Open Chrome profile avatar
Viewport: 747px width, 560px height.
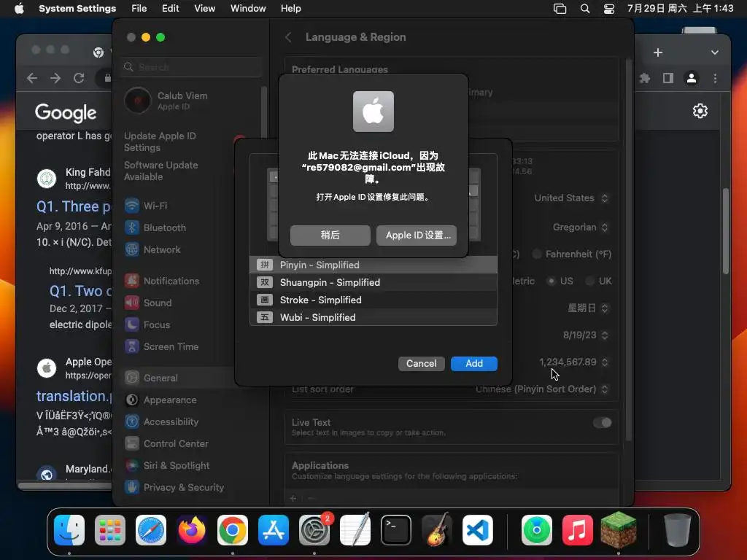[692, 78]
